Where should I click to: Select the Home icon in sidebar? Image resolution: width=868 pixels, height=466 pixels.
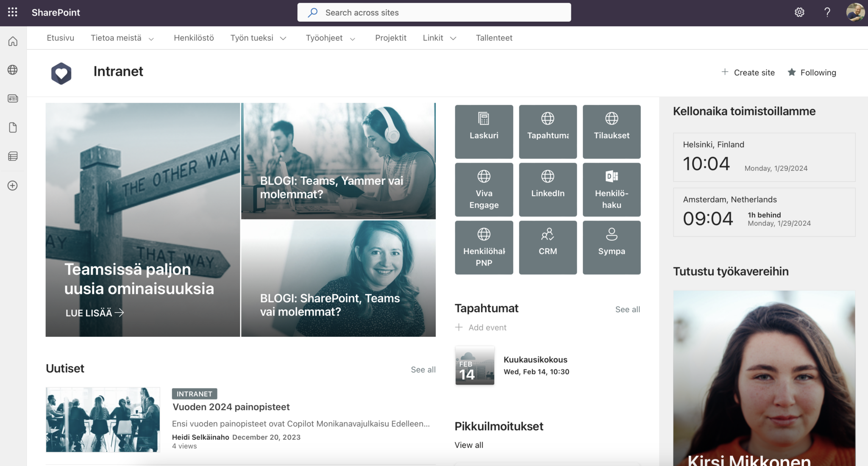coord(13,41)
